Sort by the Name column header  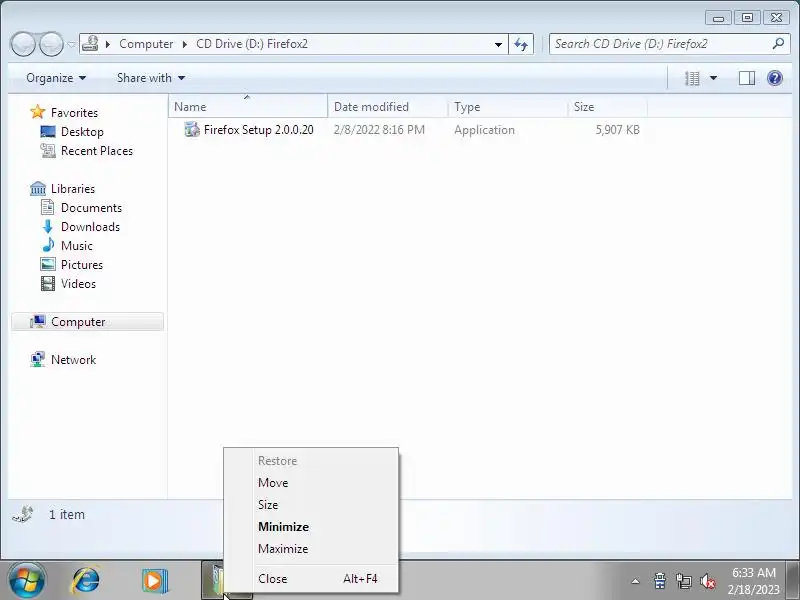click(x=247, y=107)
